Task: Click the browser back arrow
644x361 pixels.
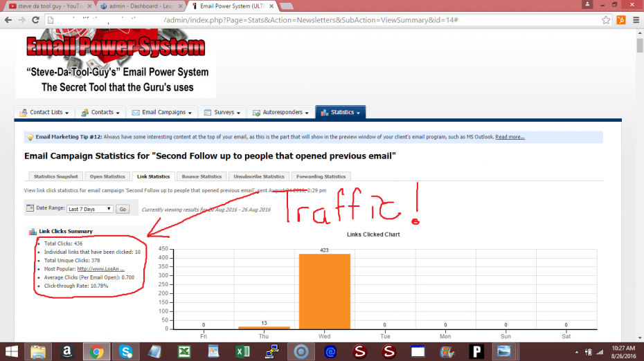Action: click(x=8, y=19)
